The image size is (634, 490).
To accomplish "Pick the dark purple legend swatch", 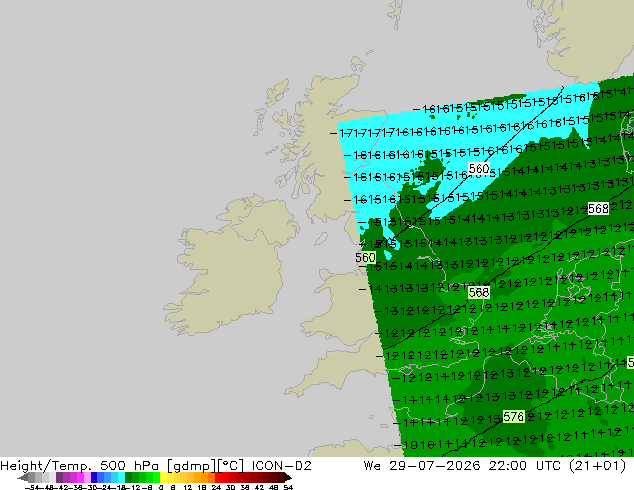I will click(x=59, y=477).
